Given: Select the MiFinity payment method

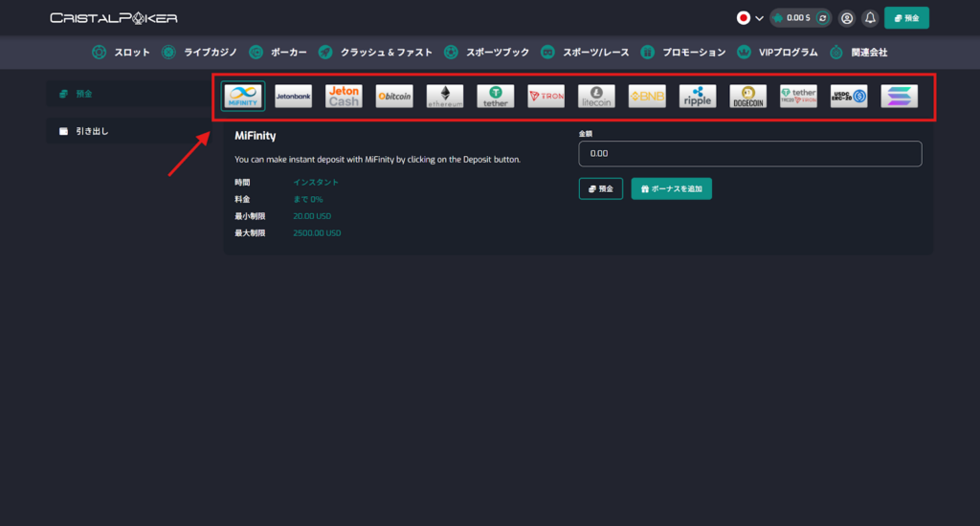Looking at the screenshot, I should click(x=243, y=97).
